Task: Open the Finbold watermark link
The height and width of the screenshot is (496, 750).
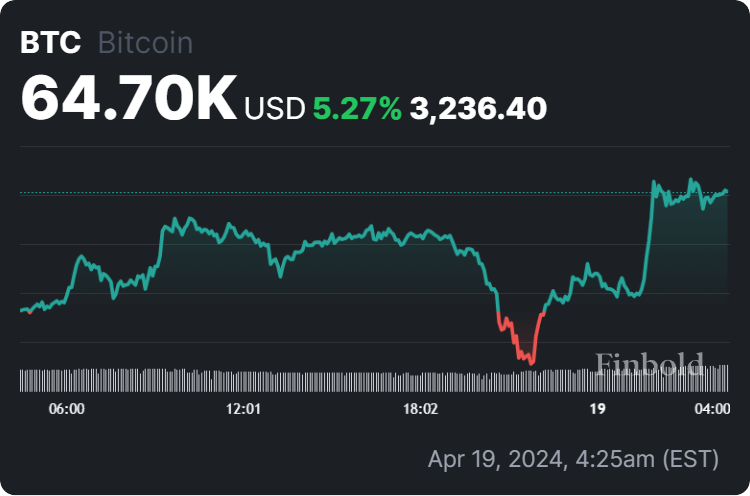Action: tap(650, 363)
